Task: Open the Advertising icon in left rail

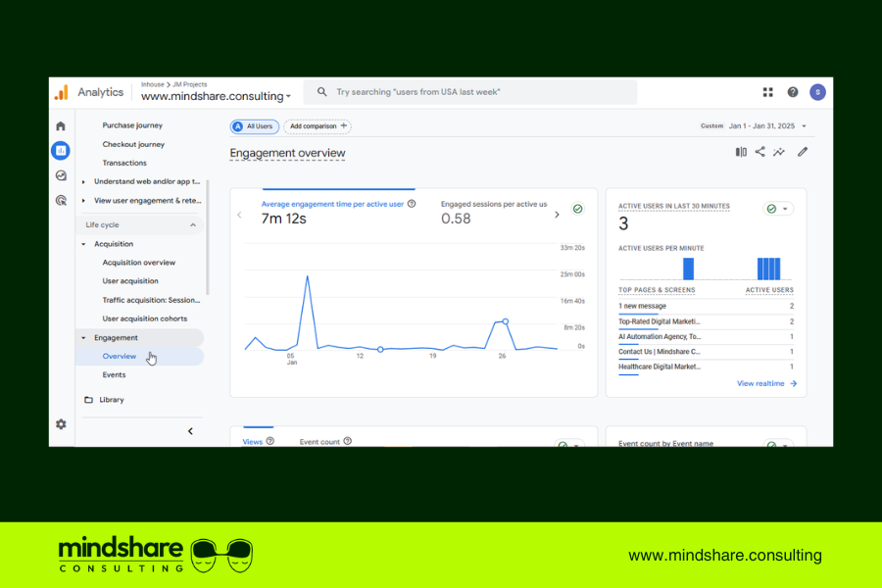Action: [x=61, y=200]
